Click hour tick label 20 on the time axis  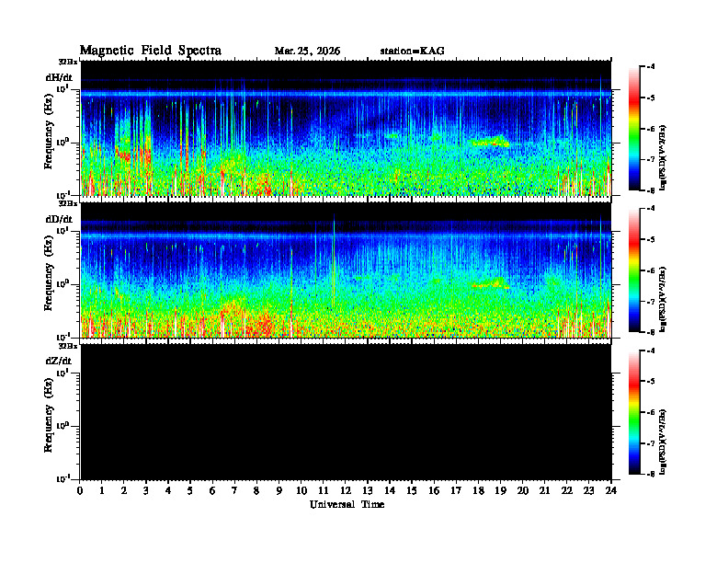522,491
